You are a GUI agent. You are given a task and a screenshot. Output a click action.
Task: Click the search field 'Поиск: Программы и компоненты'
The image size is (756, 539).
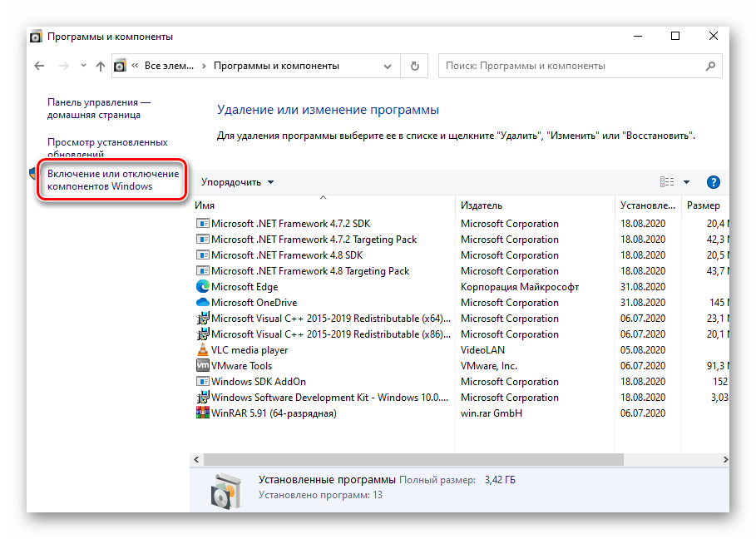[580, 66]
